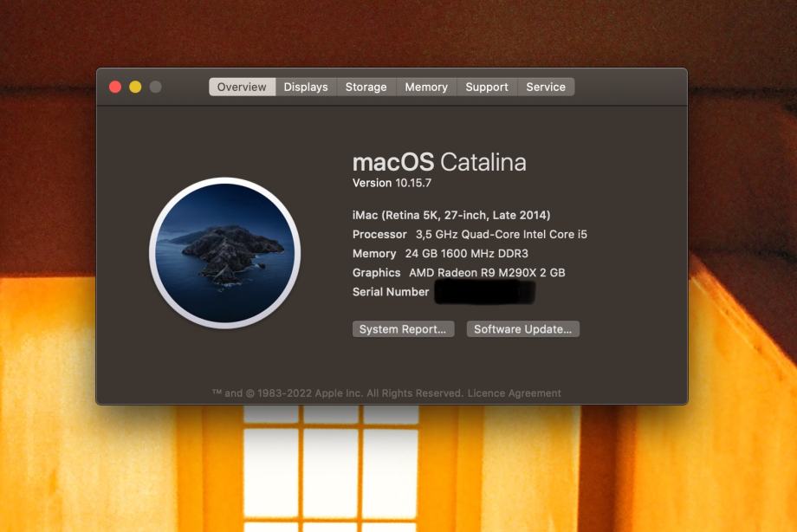Screen dimensions: 797x532
Task: Select the Overview tab
Action: coord(242,87)
